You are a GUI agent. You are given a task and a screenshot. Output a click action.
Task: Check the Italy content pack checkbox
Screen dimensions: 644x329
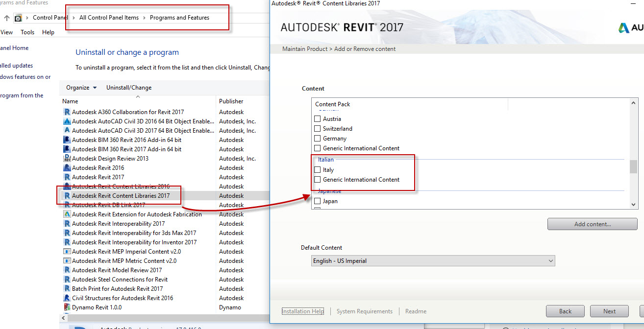pyautogui.click(x=317, y=169)
